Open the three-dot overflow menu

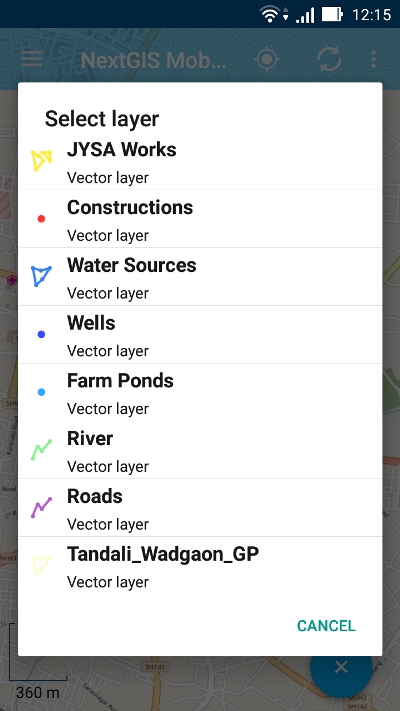click(x=373, y=59)
